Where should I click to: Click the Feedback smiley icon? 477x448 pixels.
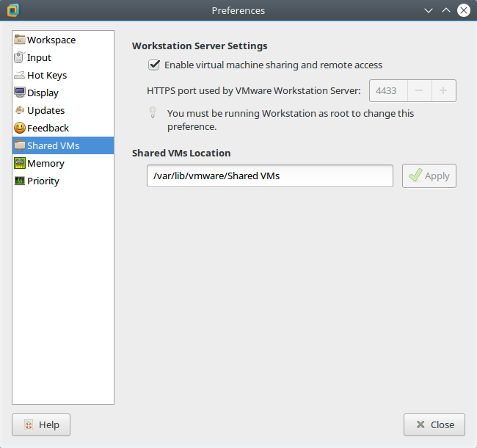click(20, 128)
